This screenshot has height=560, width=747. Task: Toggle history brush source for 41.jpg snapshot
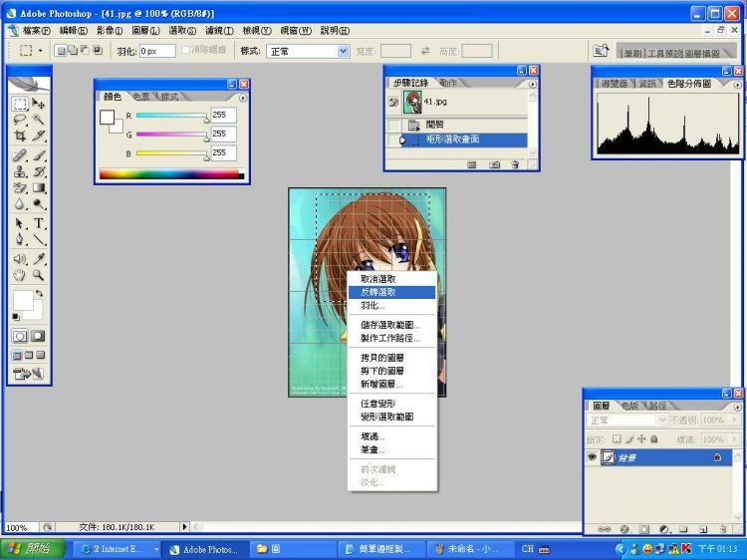pos(393,102)
